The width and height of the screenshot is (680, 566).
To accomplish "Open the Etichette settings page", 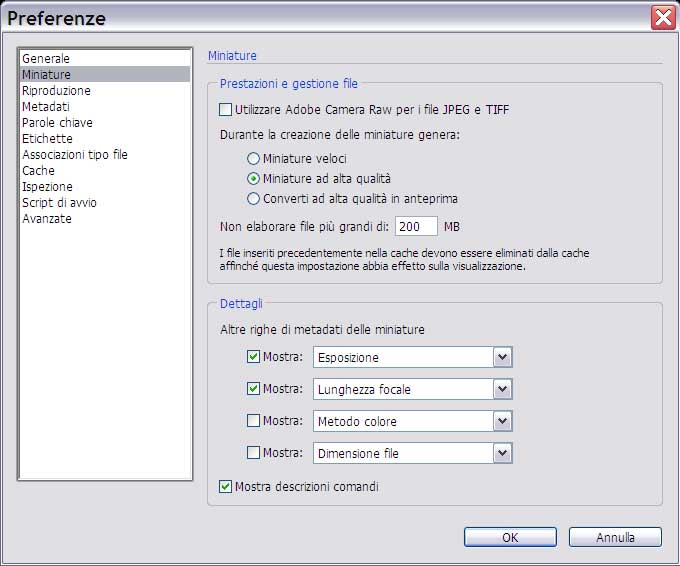I will pyautogui.click(x=47, y=139).
